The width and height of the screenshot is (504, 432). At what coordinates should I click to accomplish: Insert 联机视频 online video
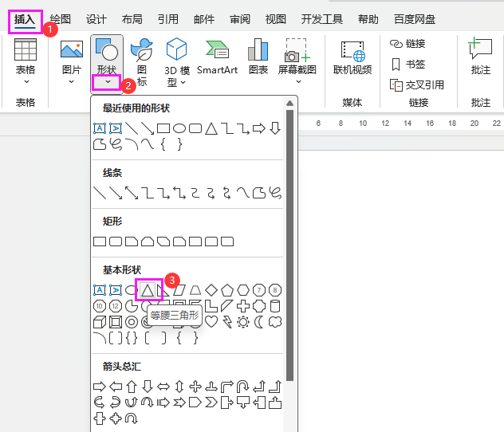[x=352, y=58]
